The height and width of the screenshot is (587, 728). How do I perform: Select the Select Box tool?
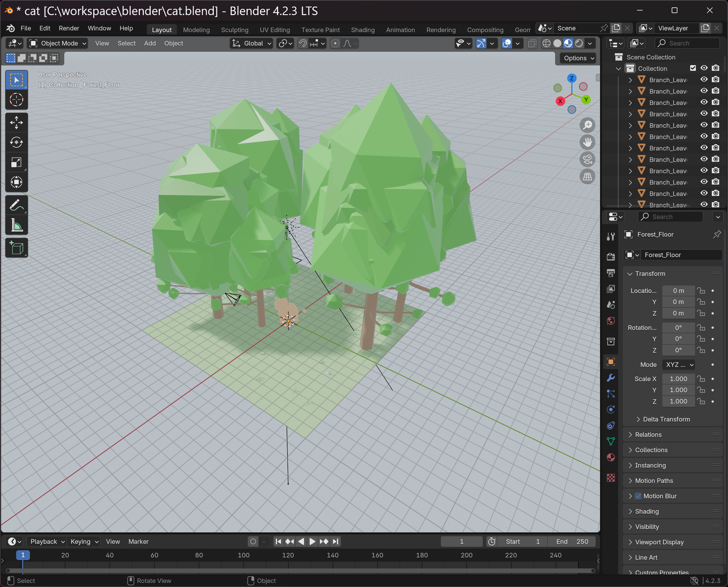click(x=16, y=80)
